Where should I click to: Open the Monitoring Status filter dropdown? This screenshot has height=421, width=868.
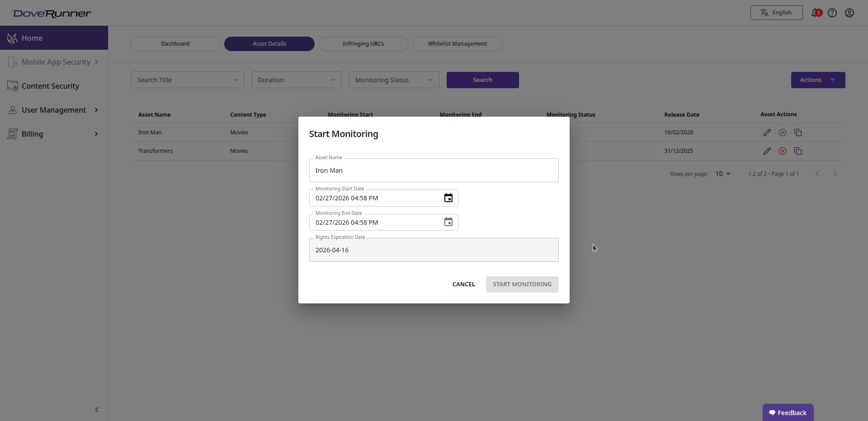pyautogui.click(x=394, y=80)
